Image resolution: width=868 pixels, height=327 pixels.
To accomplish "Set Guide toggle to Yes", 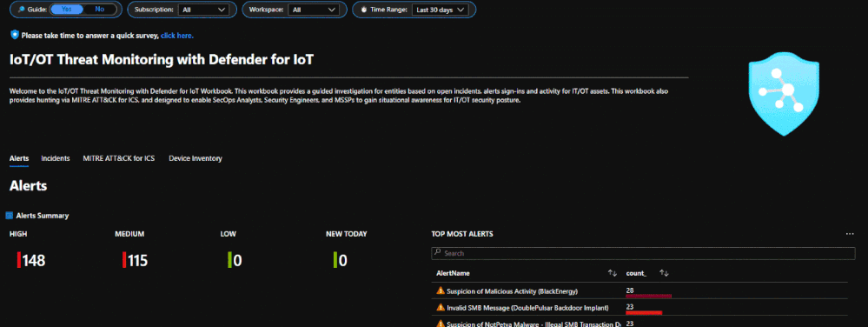I will click(66, 10).
